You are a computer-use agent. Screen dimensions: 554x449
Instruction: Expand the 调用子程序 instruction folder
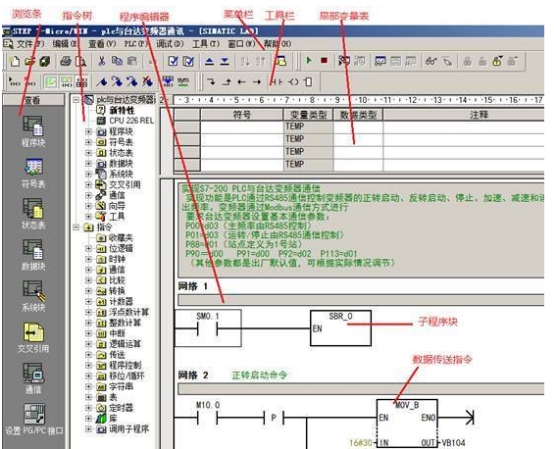[88, 429]
